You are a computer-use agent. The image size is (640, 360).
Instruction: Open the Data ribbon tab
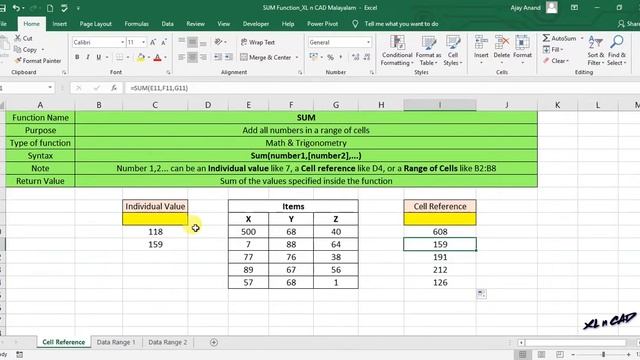167,24
